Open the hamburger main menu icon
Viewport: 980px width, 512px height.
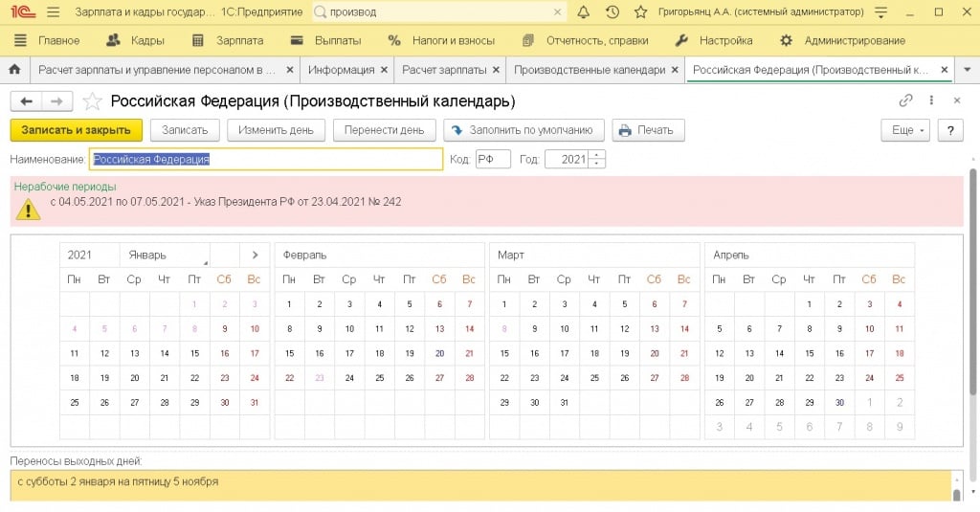[53, 12]
